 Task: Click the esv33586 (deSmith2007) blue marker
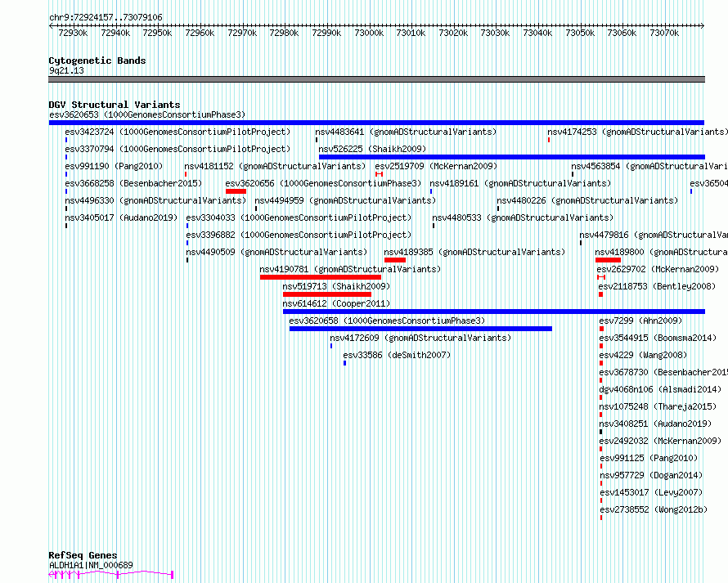(x=344, y=363)
